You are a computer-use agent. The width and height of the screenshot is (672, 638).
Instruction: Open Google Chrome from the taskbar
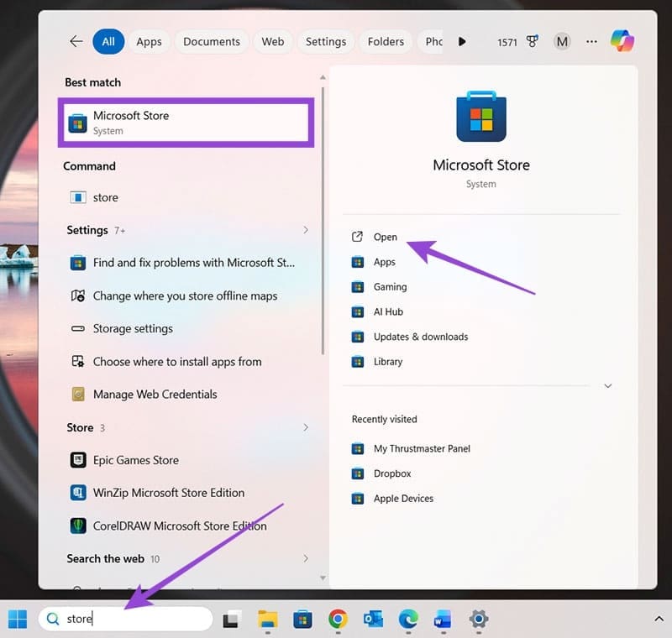[x=338, y=620]
